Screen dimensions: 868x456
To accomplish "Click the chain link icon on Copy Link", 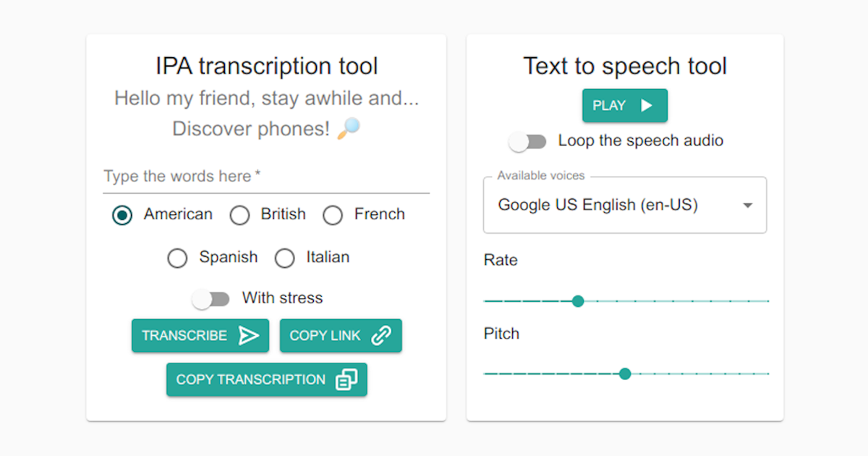I will [381, 335].
